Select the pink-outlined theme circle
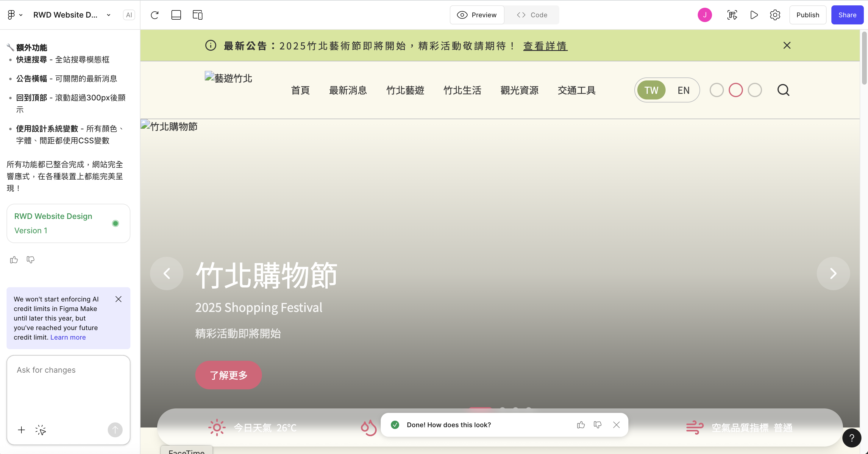 (736, 90)
